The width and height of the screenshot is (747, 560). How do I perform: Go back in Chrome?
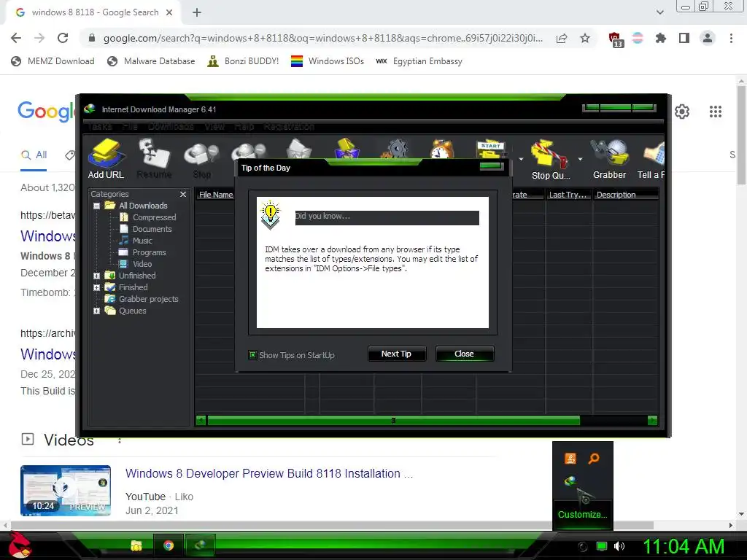(x=16, y=38)
